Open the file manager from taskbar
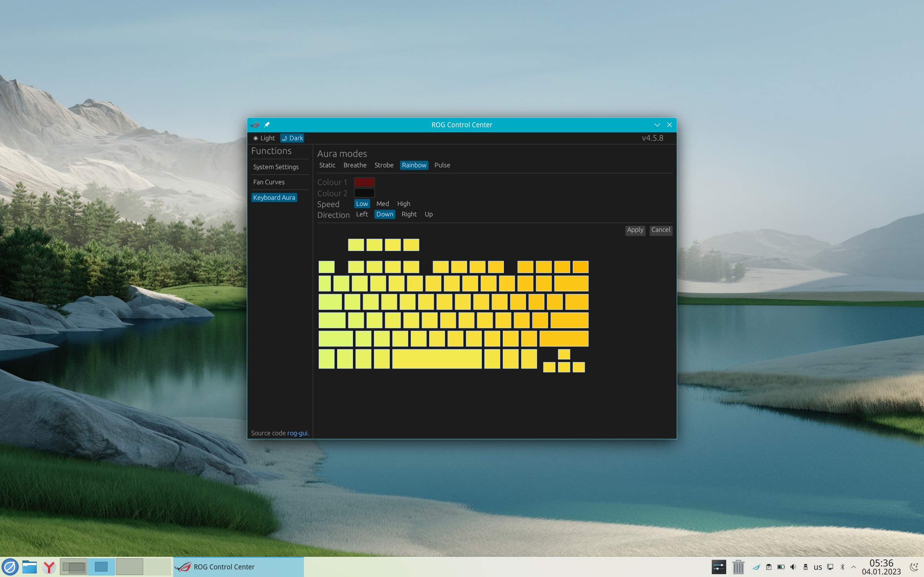Image resolution: width=924 pixels, height=577 pixels. [29, 567]
